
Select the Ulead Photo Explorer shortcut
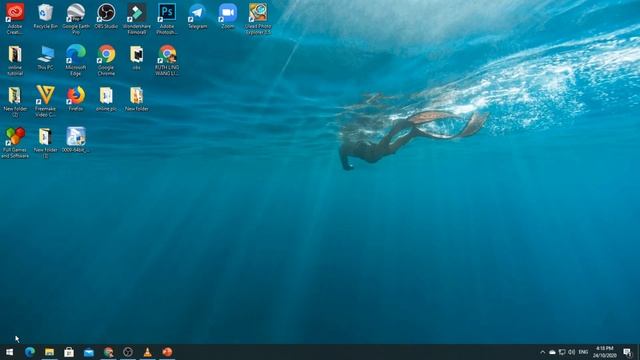(258, 18)
